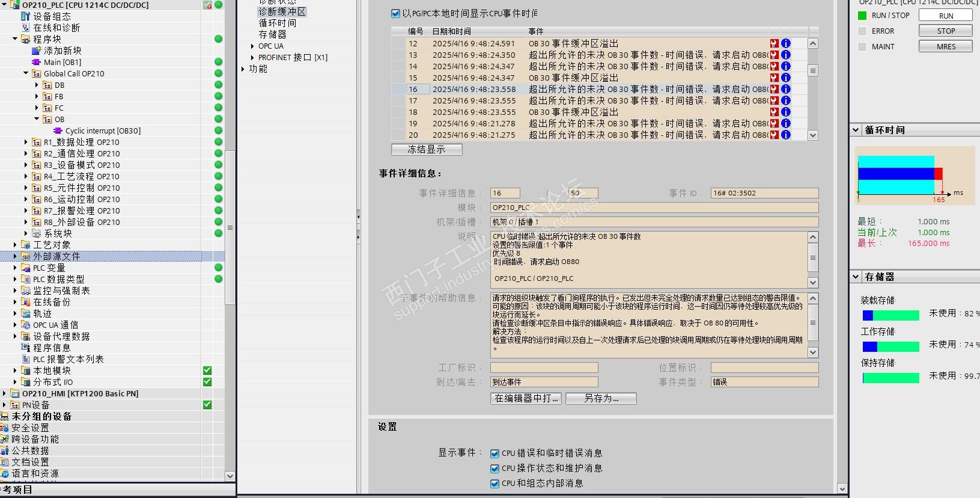Click the 工作存储 memory usage bar
The image size is (980, 498).
pyautogui.click(x=890, y=346)
